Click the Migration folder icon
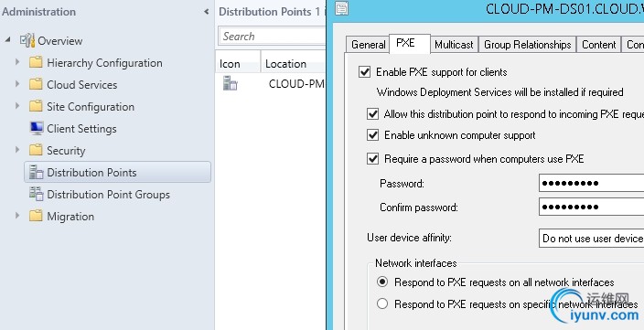644x330 pixels. click(36, 216)
